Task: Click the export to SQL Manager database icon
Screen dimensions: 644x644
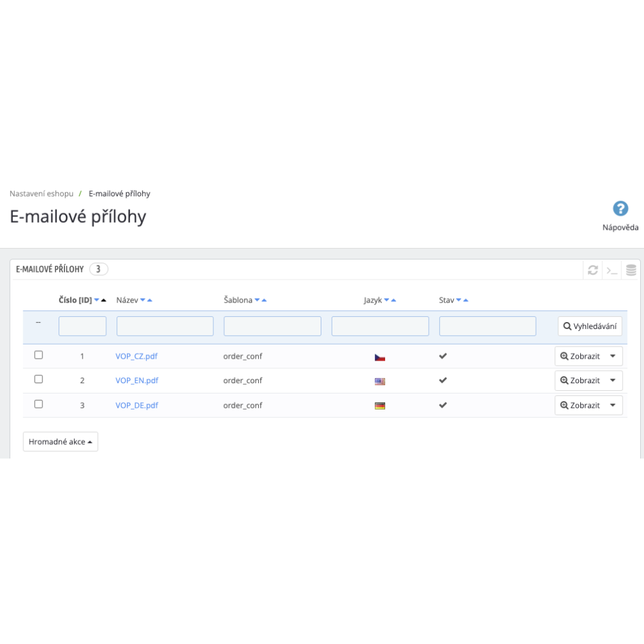Action: pyautogui.click(x=631, y=270)
